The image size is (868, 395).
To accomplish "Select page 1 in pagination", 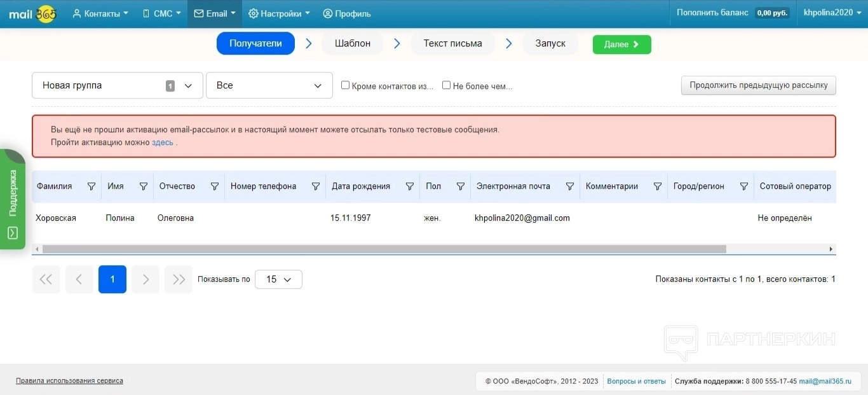I will [112, 279].
